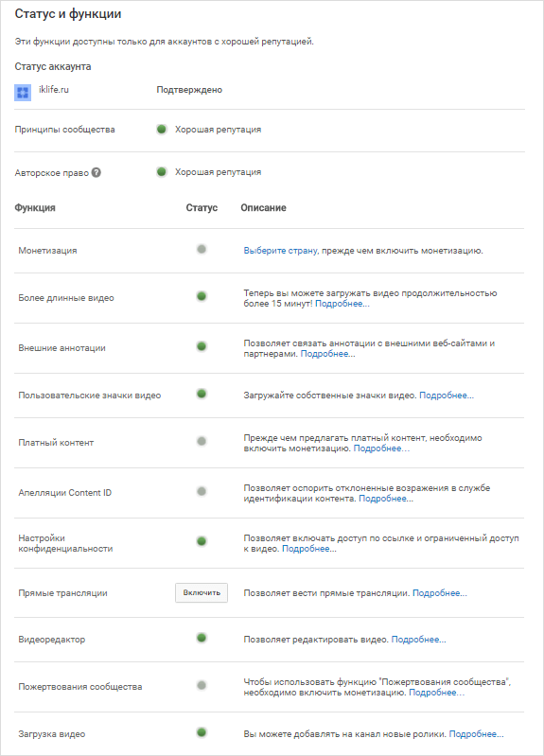
Task: Open Подробнее link for Видеоредактор
Action: (418, 640)
